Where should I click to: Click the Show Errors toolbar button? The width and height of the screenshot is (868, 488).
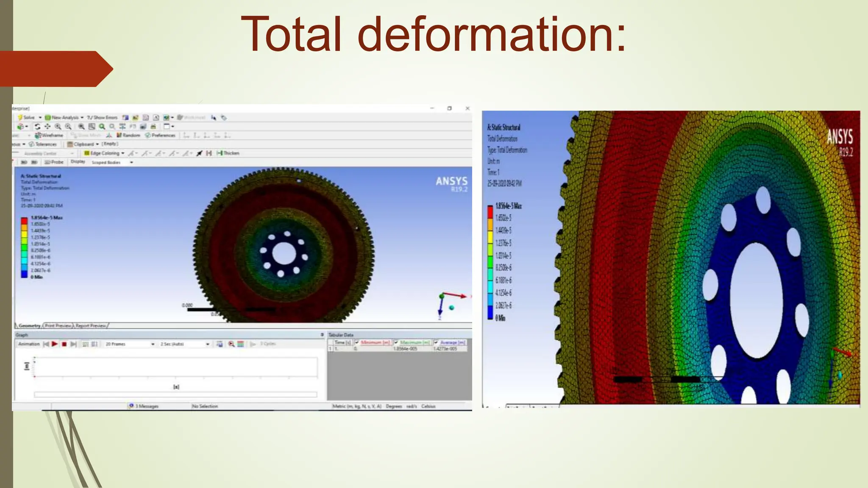(x=102, y=117)
